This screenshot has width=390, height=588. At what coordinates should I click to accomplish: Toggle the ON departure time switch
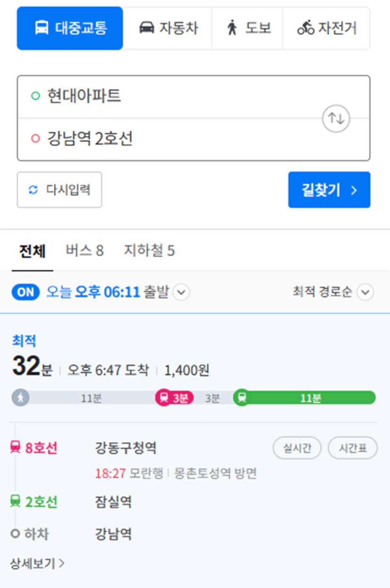[x=26, y=292]
